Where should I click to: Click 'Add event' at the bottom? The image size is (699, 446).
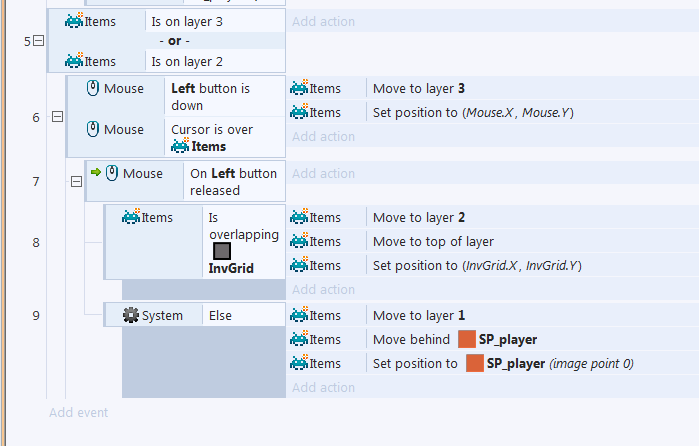(x=78, y=413)
